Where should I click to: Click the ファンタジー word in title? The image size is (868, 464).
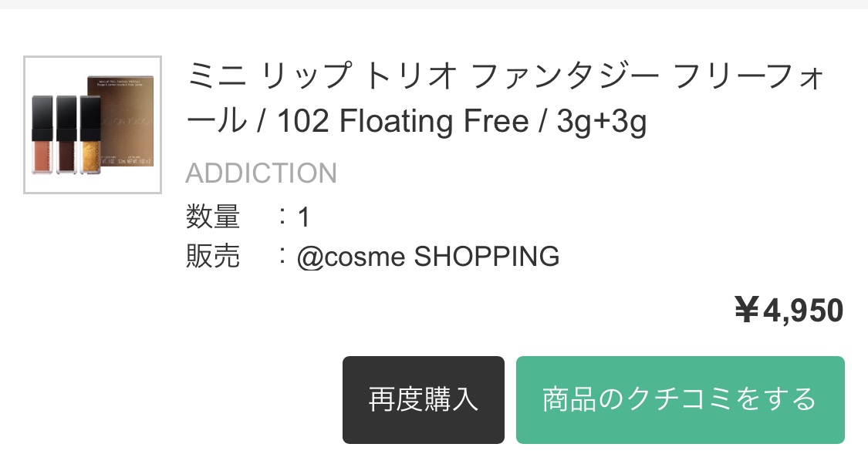[x=565, y=78]
